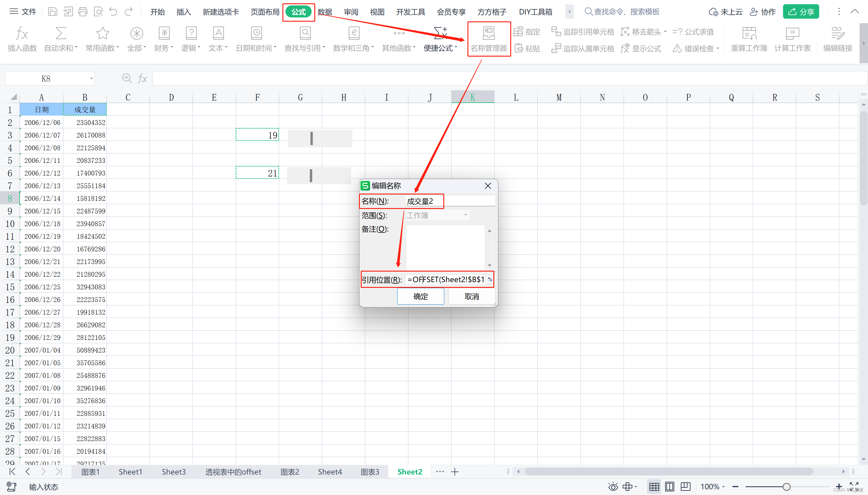Image resolution: width=868 pixels, height=495 pixels.
Task: Open the 范围 scope dropdown (工作簿)
Action: pos(438,215)
